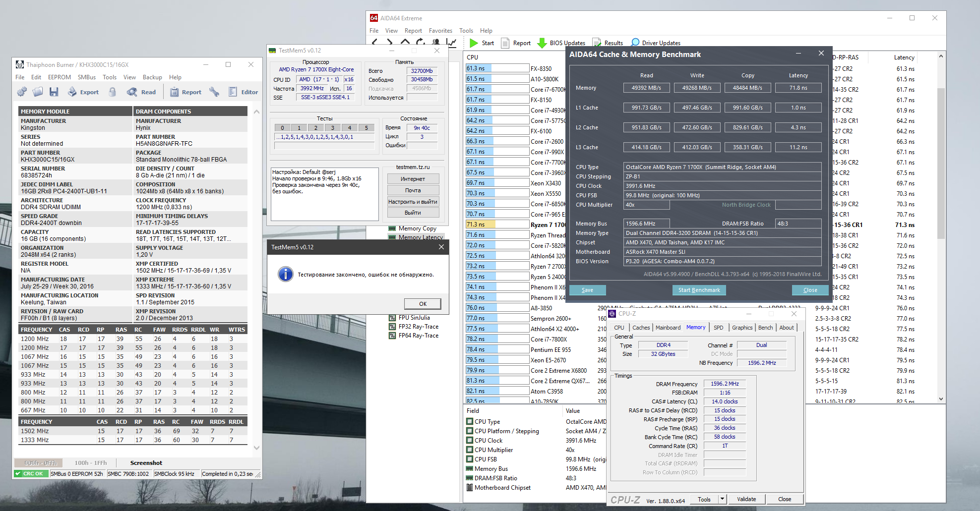Click the wrench icon in Thaiphoon Burner toolbar
Image resolution: width=980 pixels, height=511 pixels.
tap(214, 92)
